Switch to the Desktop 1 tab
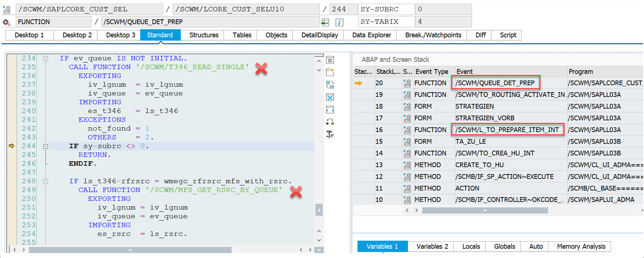Screen dimensions: 644x258 (x=29, y=35)
